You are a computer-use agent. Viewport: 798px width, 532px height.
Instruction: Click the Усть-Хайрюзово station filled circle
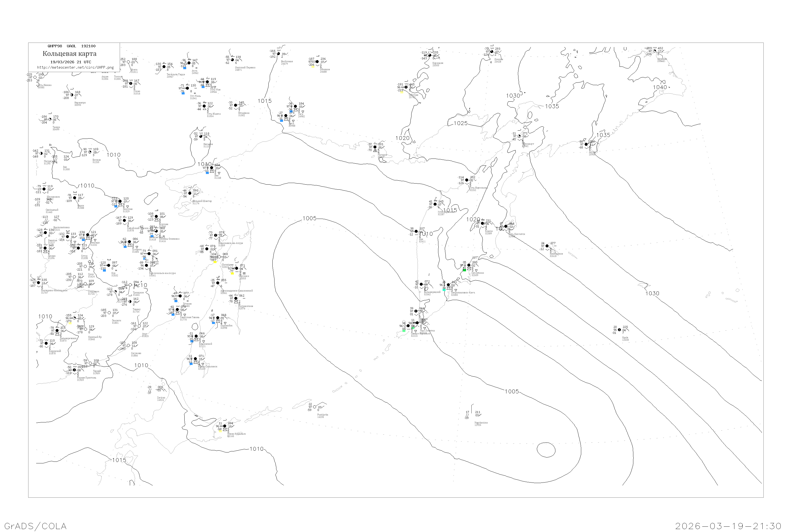tap(435, 204)
